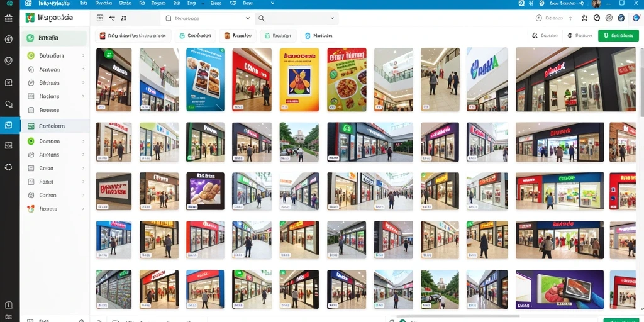Open the garden path thumbnail in the second row
Screen dimensions: 644x322
point(299,142)
